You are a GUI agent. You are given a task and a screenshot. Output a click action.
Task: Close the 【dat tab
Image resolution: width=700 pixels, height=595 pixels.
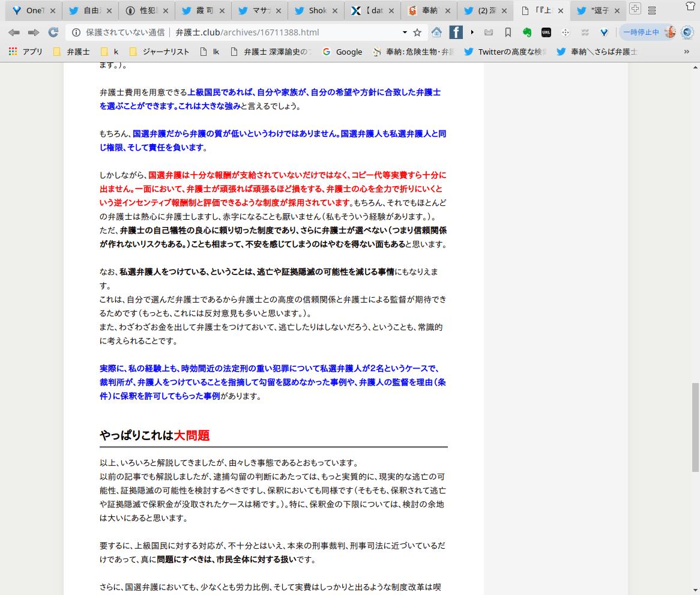pyautogui.click(x=391, y=11)
